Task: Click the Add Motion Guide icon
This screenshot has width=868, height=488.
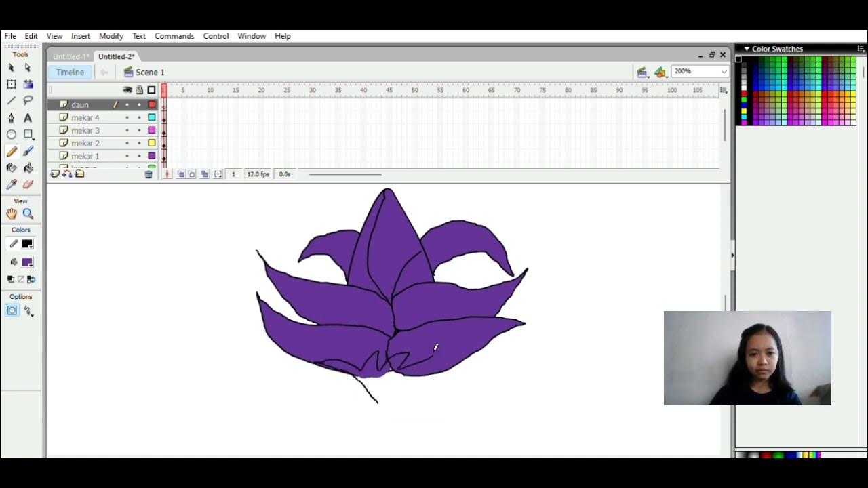Action: coord(67,174)
